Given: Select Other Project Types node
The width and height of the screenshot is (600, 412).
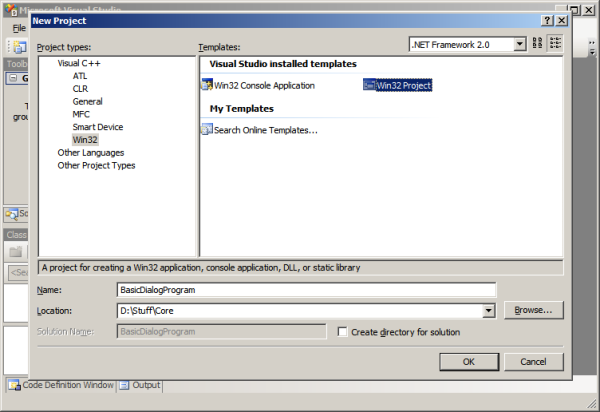Looking at the screenshot, I should pyautogui.click(x=96, y=165).
